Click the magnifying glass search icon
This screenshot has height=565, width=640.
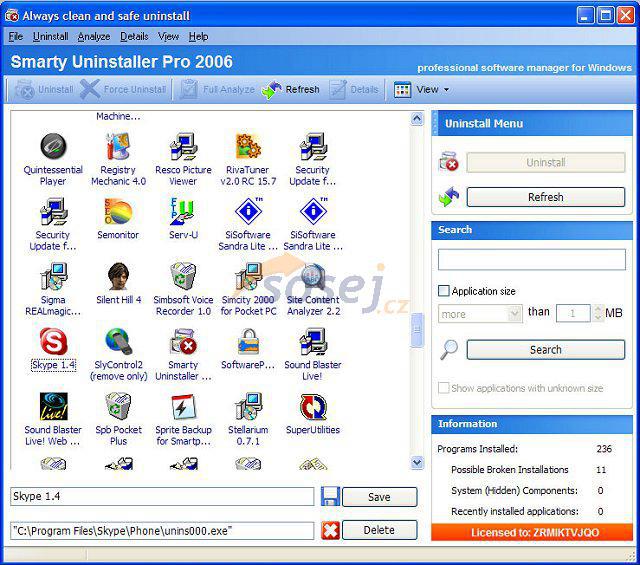449,349
